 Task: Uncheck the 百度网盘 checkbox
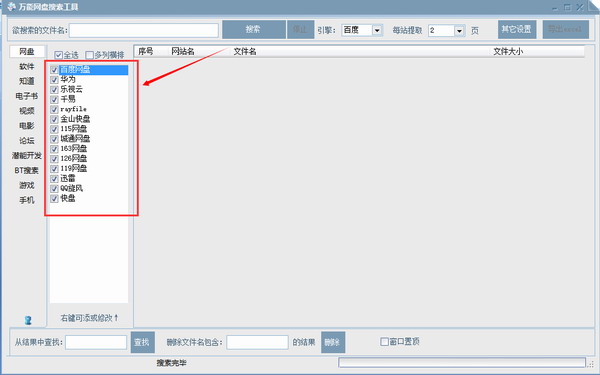click(54, 70)
